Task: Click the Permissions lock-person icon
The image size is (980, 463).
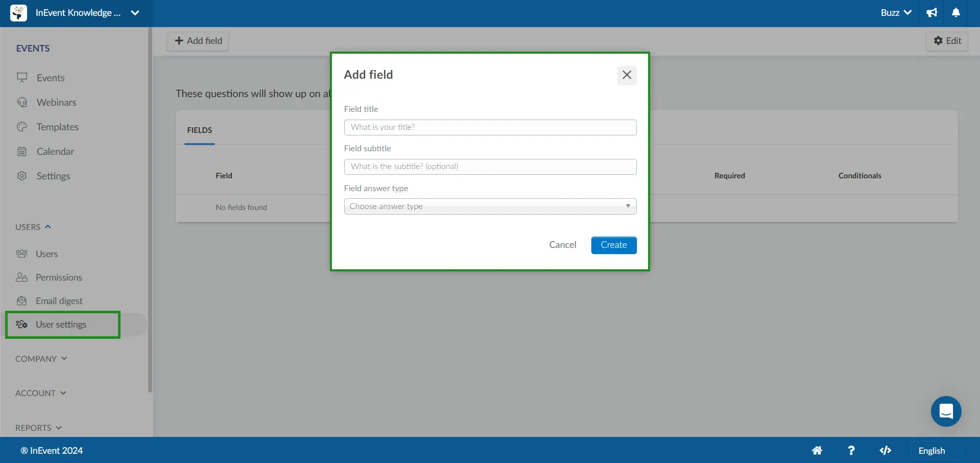Action: click(21, 277)
